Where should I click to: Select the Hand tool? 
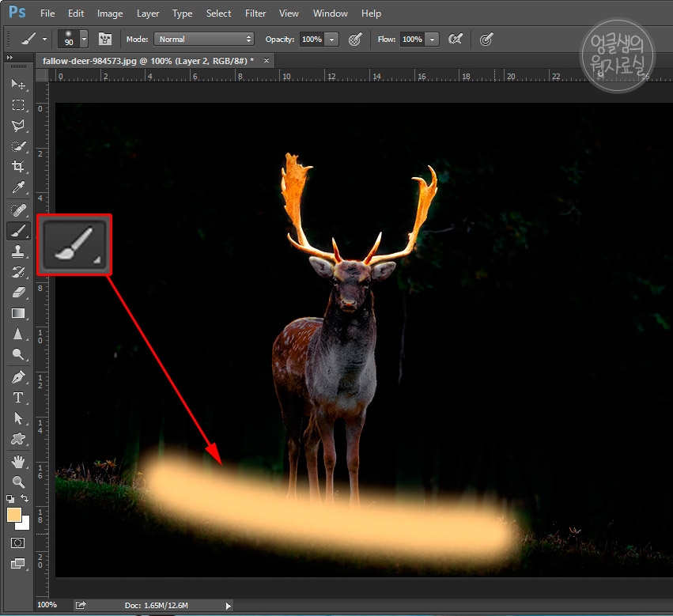click(18, 462)
